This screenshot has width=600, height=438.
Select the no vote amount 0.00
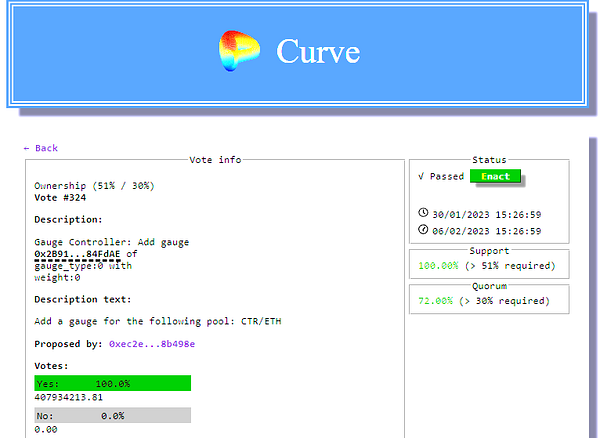click(x=46, y=430)
